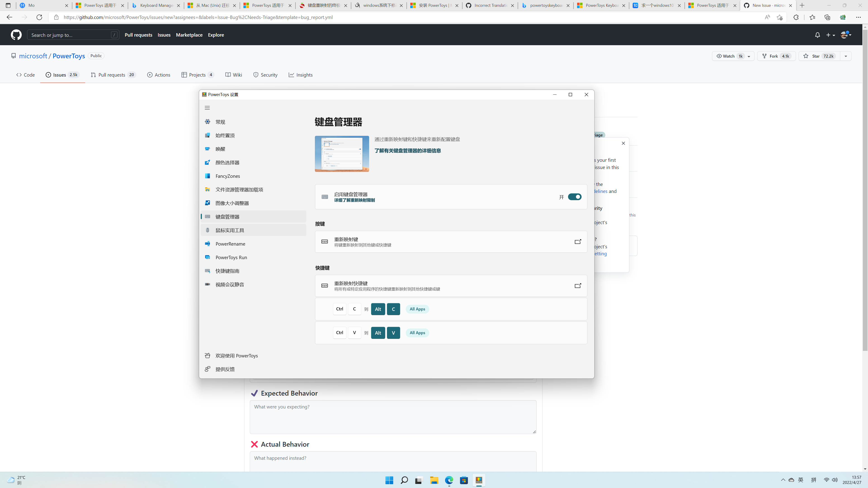Click All Apps badge on Ctrl V row
Image resolution: width=868 pixels, height=488 pixels.
click(417, 333)
